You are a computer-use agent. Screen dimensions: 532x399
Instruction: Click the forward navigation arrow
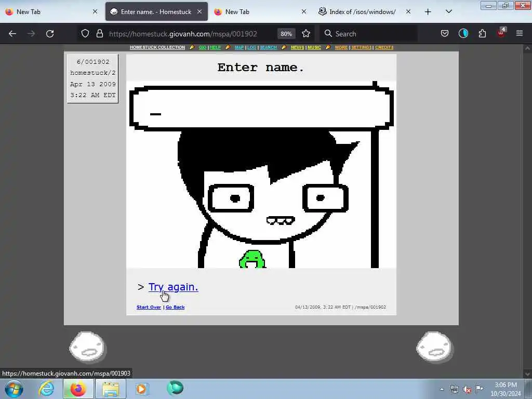click(31, 34)
